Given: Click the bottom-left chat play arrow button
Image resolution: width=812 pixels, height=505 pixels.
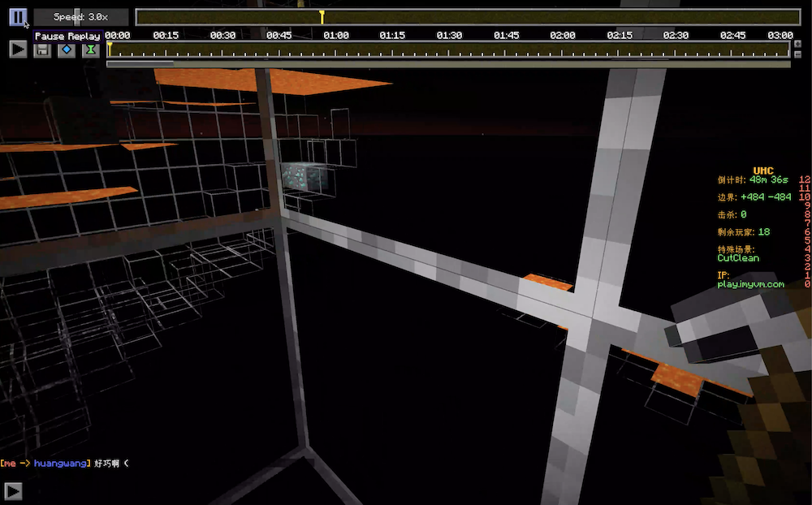Looking at the screenshot, I should (13, 491).
